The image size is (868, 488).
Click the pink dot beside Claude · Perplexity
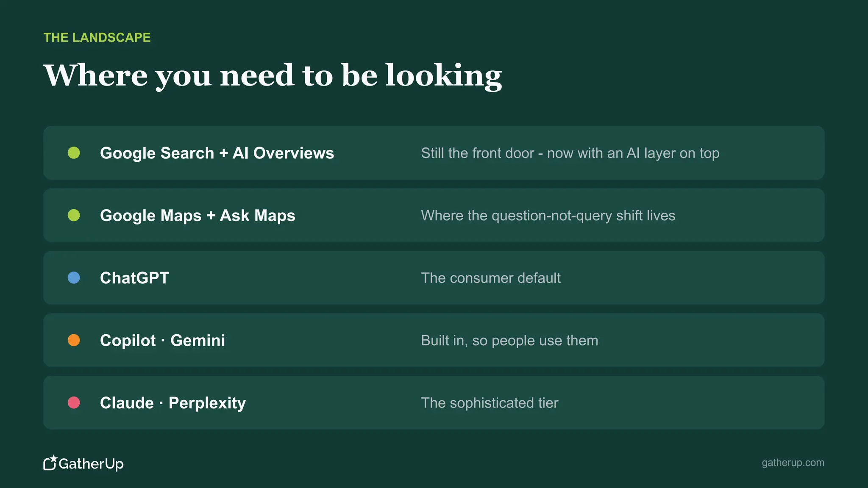coord(74,402)
